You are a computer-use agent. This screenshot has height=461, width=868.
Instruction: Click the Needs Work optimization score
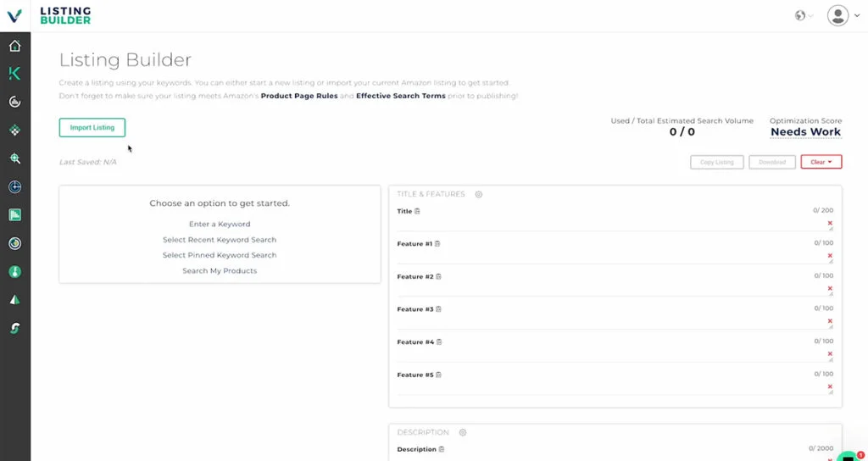click(805, 132)
